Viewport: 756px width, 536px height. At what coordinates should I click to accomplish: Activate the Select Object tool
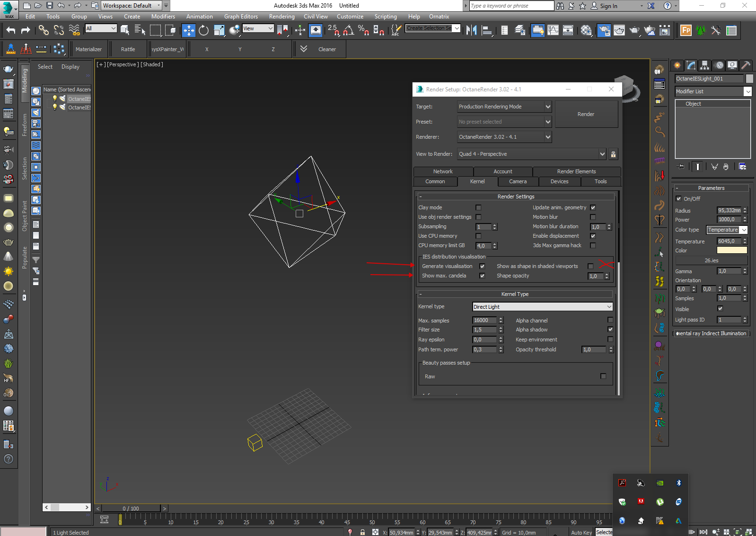click(x=125, y=30)
